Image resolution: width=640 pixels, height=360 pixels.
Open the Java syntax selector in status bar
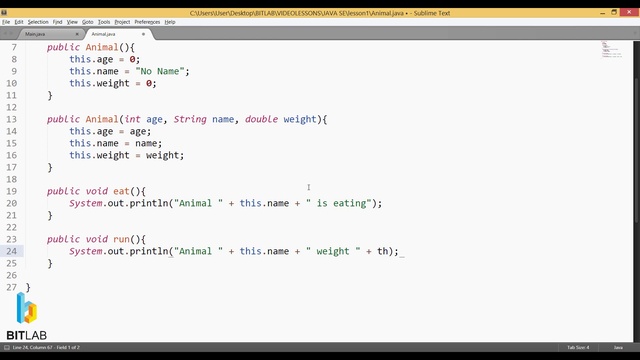click(x=618, y=347)
